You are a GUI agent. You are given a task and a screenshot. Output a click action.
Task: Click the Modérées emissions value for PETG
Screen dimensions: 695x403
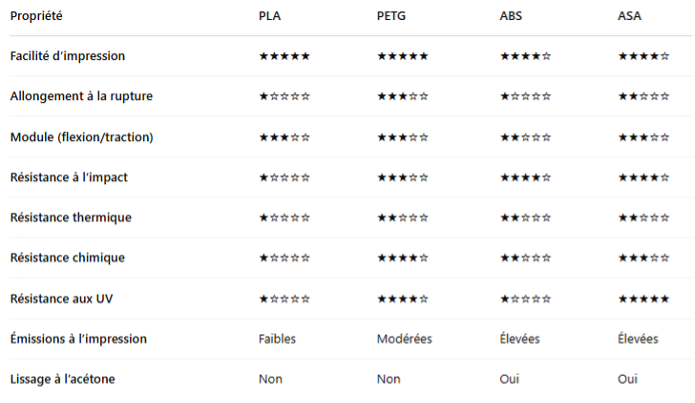[x=404, y=339]
